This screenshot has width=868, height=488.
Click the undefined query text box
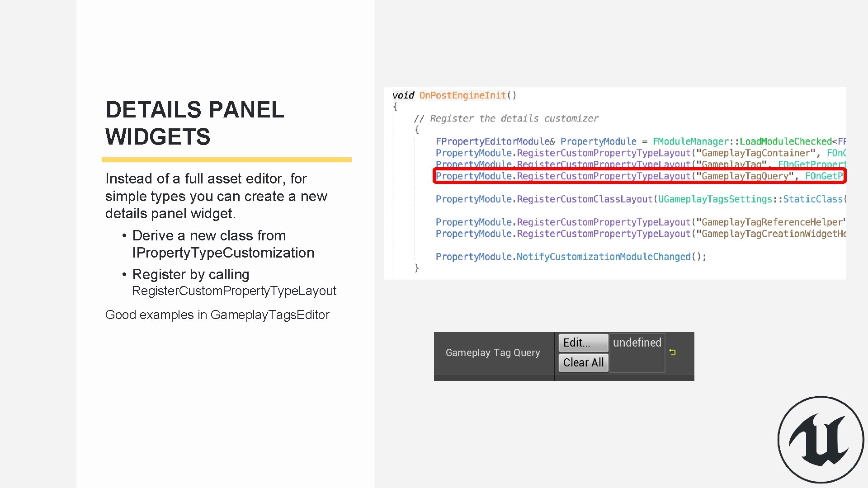coord(637,353)
